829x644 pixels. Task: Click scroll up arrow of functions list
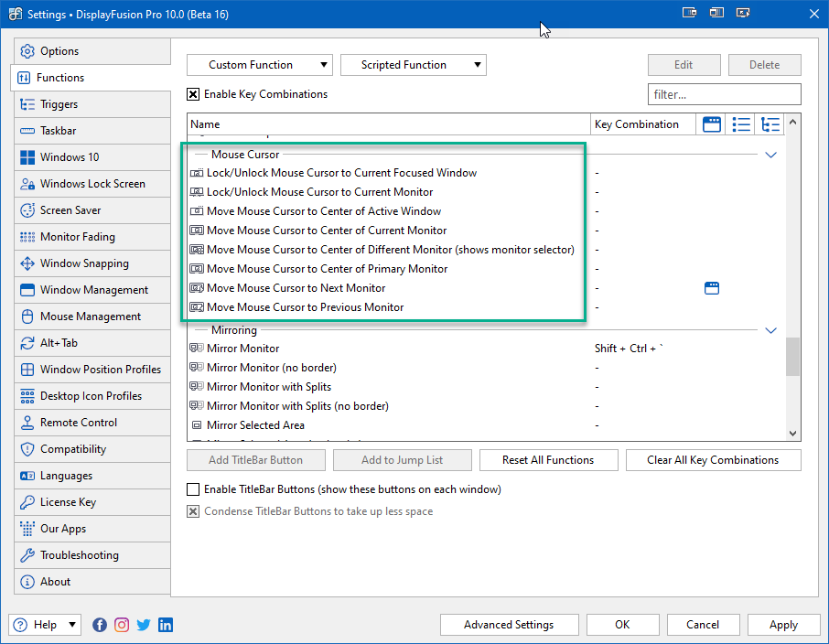pyautogui.click(x=792, y=122)
